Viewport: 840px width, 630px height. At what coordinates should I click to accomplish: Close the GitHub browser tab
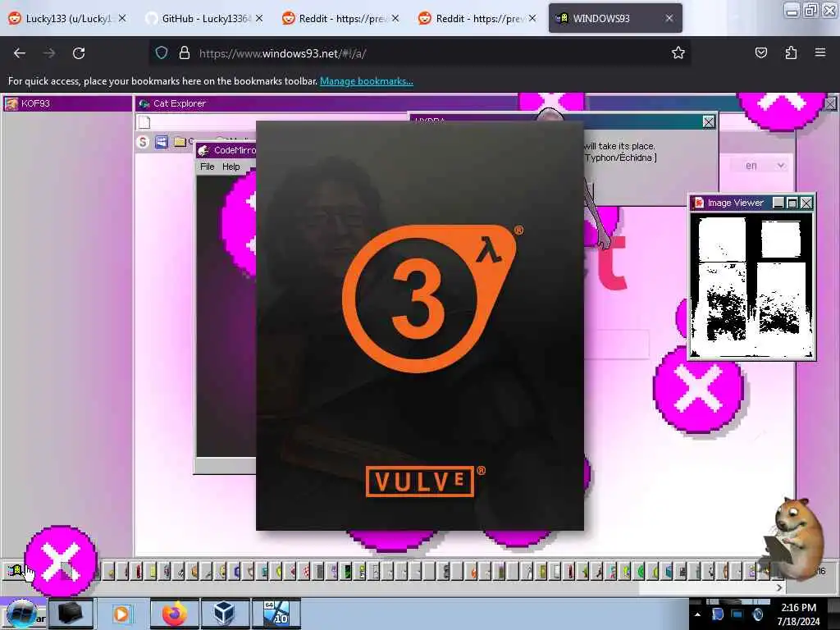259,18
